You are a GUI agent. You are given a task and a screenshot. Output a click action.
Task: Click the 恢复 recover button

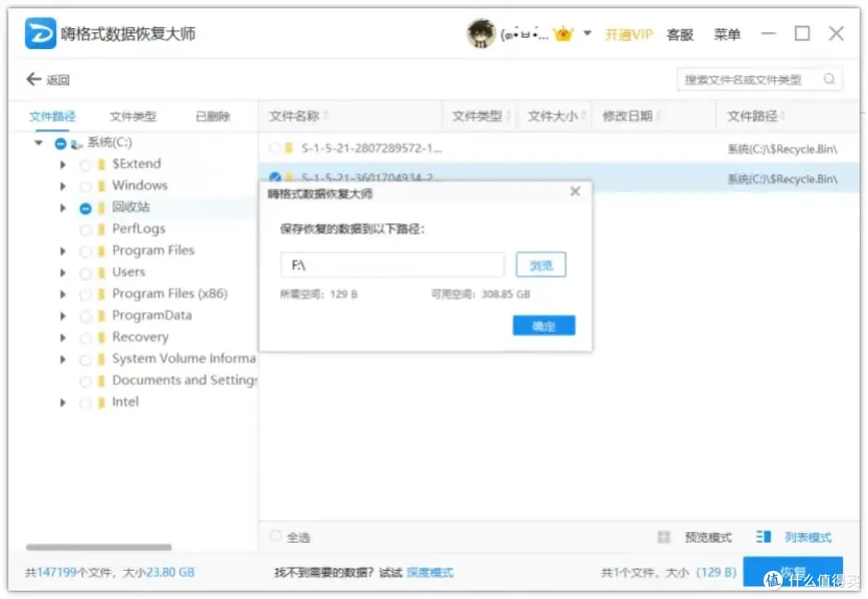point(792,572)
